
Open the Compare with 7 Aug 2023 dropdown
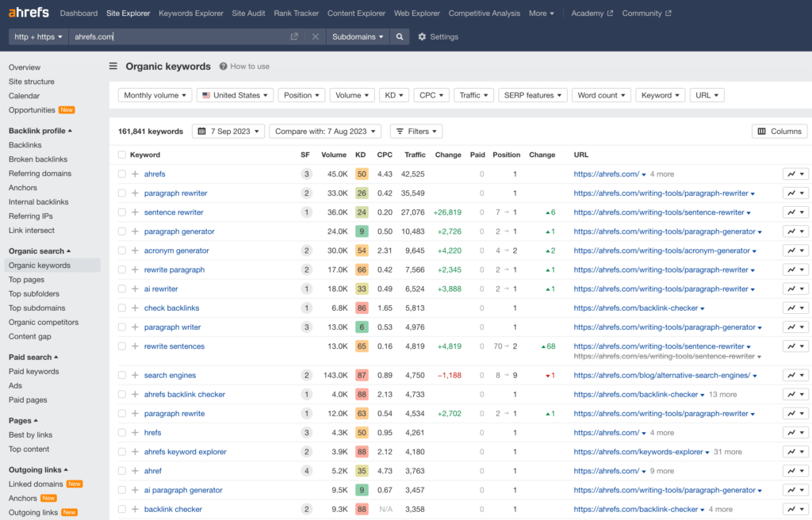pyautogui.click(x=325, y=132)
